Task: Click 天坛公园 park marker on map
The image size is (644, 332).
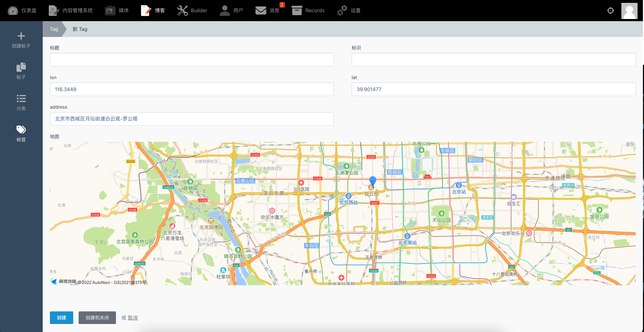Action: [x=442, y=213]
